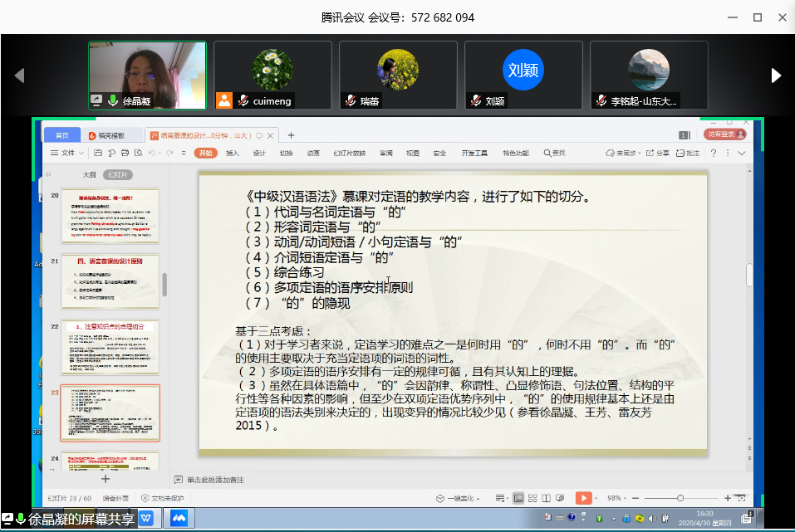Collapse slide panel with double-chevron icon
Image resolution: width=795 pixels, height=532 pixels.
click(48, 174)
